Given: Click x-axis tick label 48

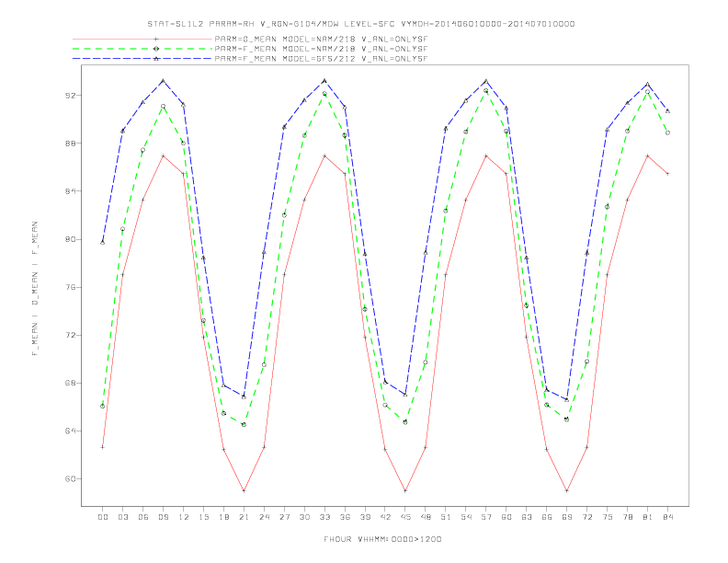Looking at the screenshot, I should pyautogui.click(x=426, y=517).
